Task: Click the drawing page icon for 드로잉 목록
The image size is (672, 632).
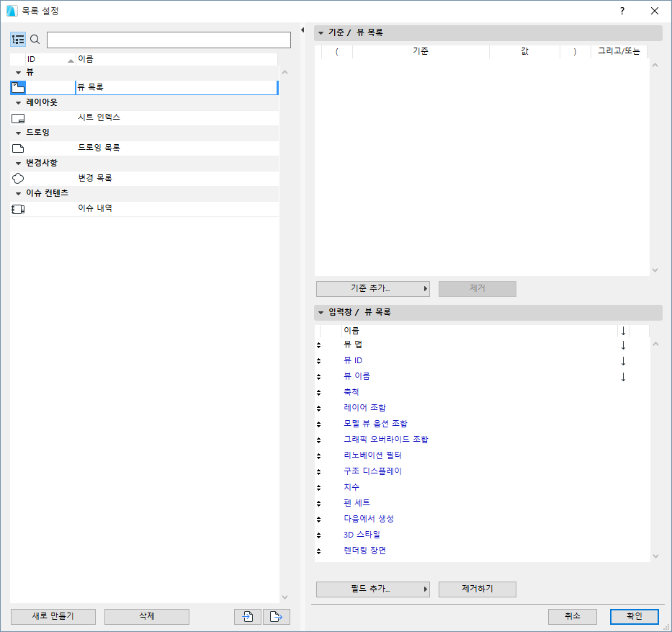Action: 17,147
